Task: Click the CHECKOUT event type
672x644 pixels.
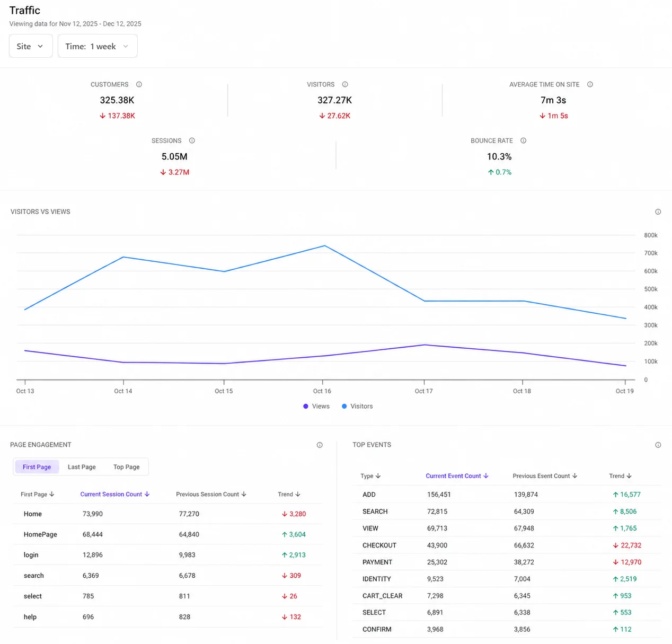Action: [x=379, y=545]
